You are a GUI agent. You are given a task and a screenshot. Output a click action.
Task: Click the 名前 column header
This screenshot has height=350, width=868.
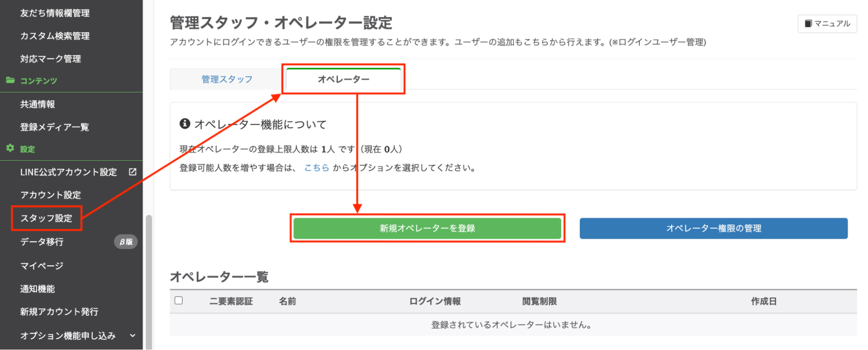pos(287,301)
